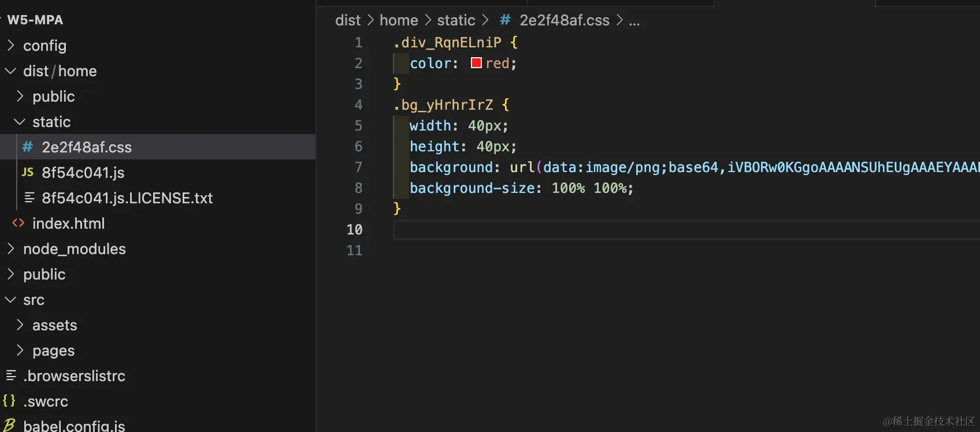Click the .div_RqnELniP selector text
The width and height of the screenshot is (980, 432).
pos(447,42)
